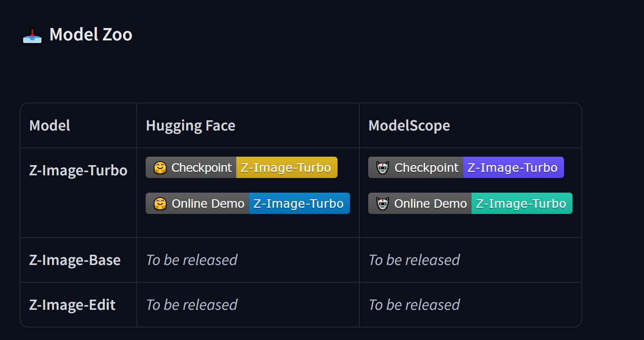Open the blue Z-Image-Turbo Hugging Face demo badge
The height and width of the screenshot is (340, 644).
coord(299,203)
